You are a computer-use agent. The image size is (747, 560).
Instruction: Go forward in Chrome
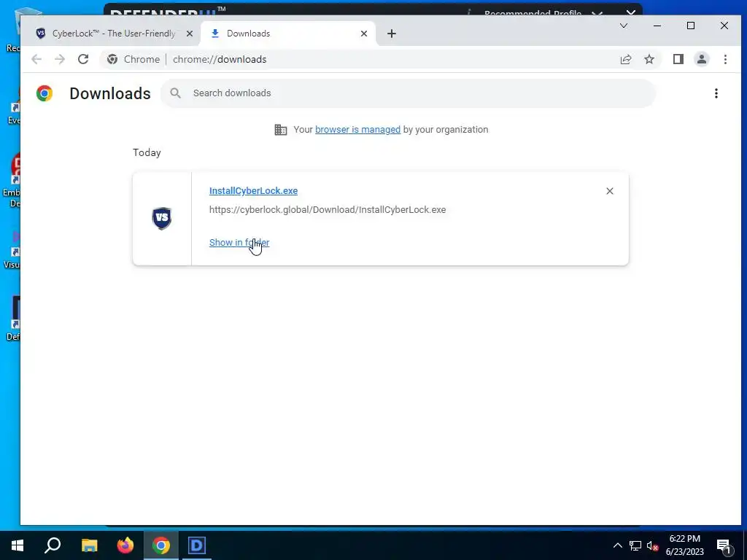60,59
